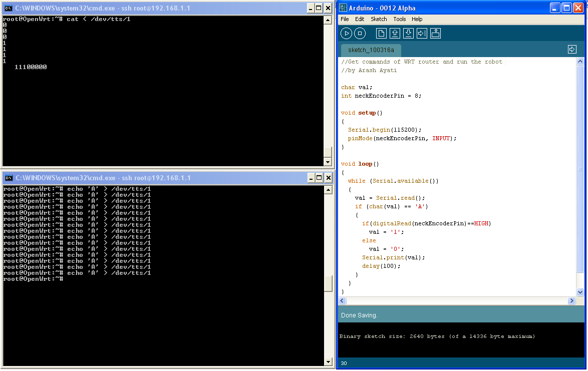Create a new sketch with New icon
This screenshot has width=588, height=371.
tap(381, 34)
